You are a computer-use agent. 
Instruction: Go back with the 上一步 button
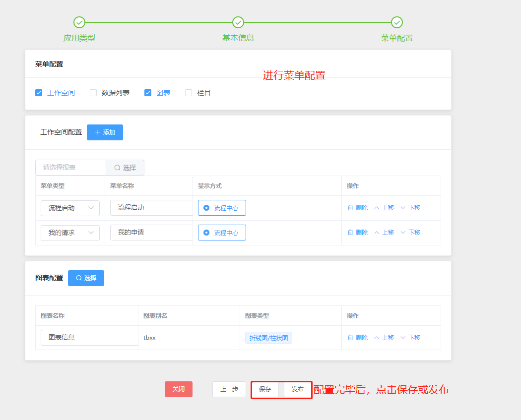coord(229,389)
